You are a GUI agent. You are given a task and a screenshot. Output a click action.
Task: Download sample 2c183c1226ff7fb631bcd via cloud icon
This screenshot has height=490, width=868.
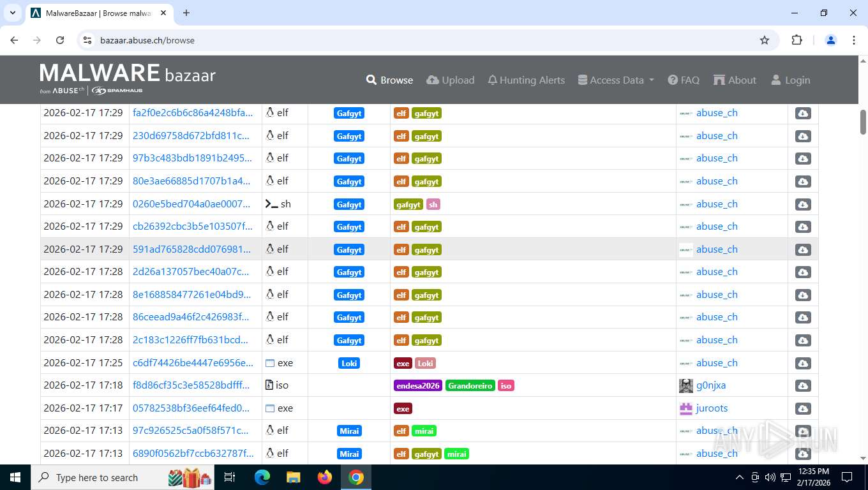coord(803,340)
